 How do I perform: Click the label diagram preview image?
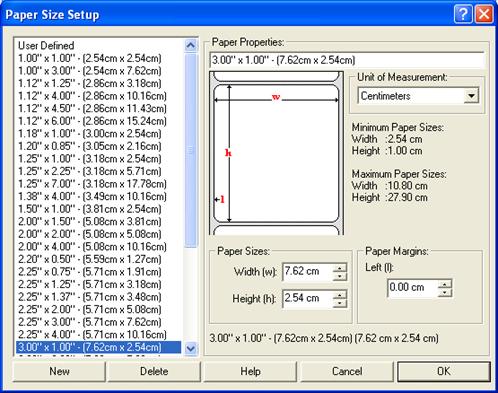click(276, 153)
